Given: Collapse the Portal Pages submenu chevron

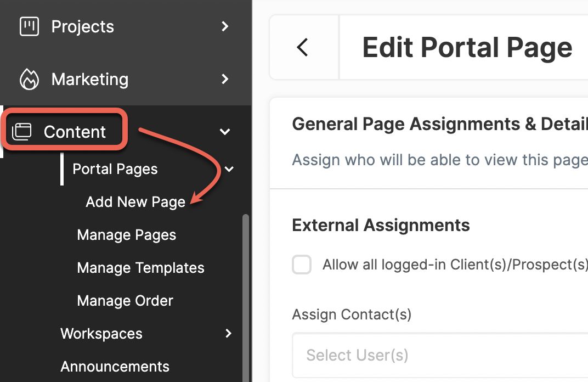Looking at the screenshot, I should pos(229,169).
